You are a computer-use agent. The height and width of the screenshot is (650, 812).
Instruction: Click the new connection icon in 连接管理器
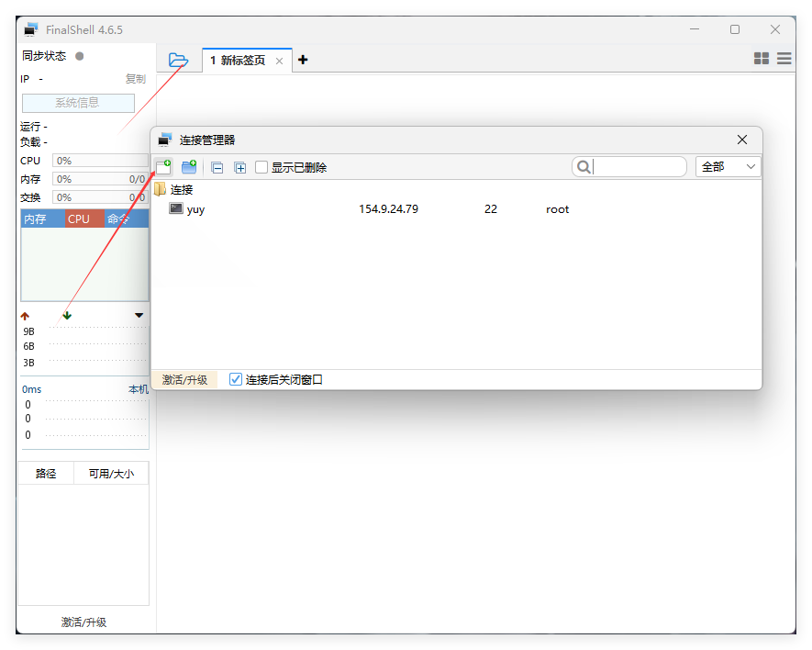(163, 167)
